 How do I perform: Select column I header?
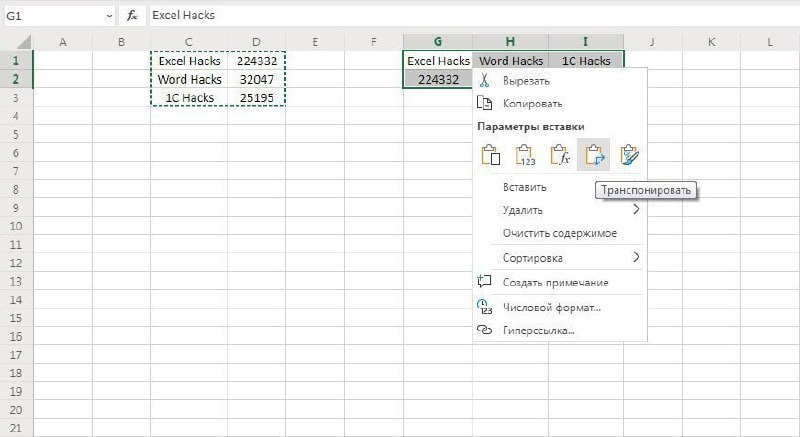(x=586, y=42)
